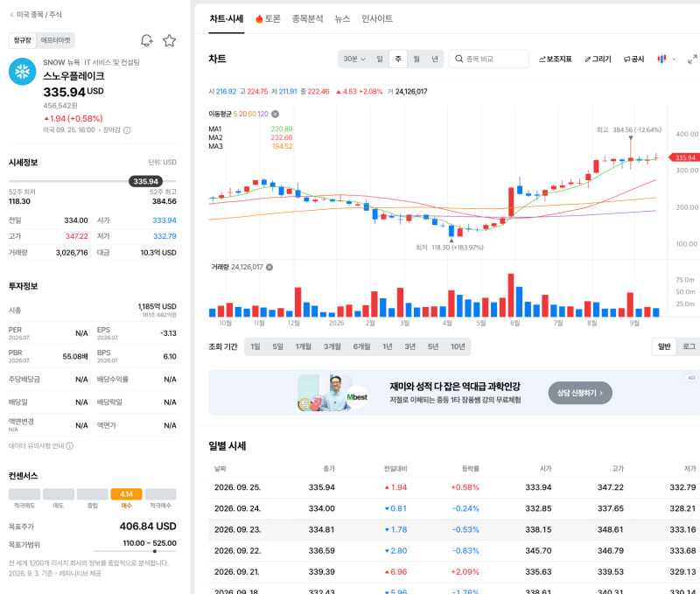Show 공시 disclosures on chart
The image size is (700, 594).
click(633, 59)
